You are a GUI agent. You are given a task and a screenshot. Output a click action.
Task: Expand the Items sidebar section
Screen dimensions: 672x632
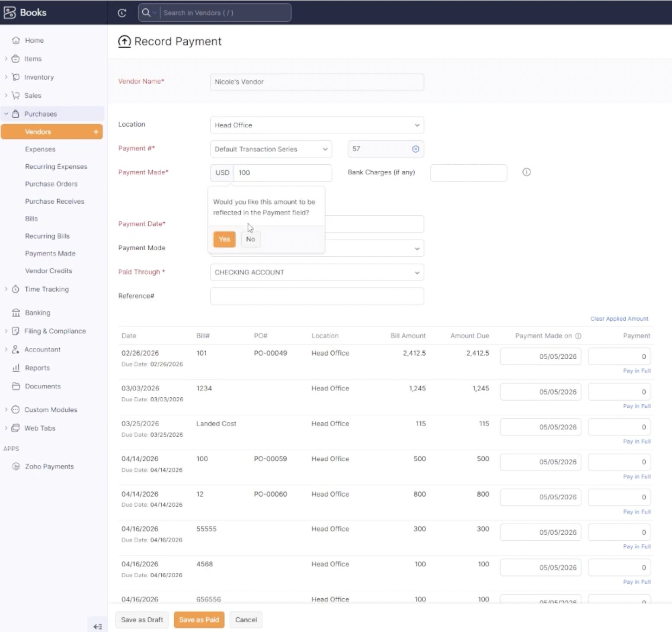click(6, 58)
